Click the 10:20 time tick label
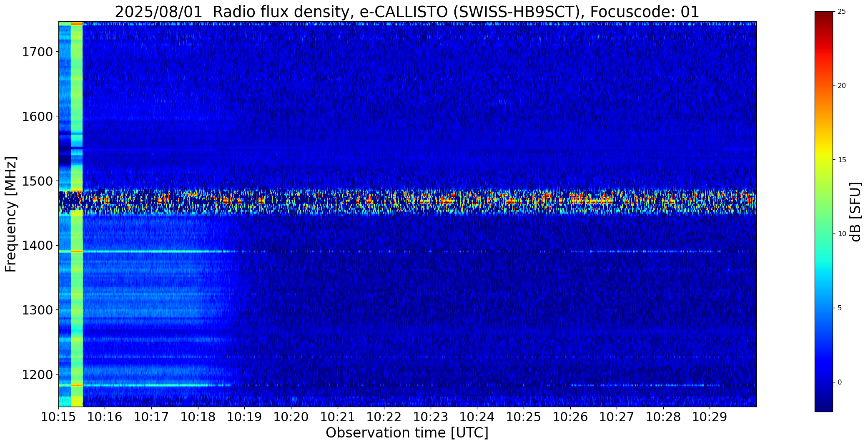 tap(291, 417)
